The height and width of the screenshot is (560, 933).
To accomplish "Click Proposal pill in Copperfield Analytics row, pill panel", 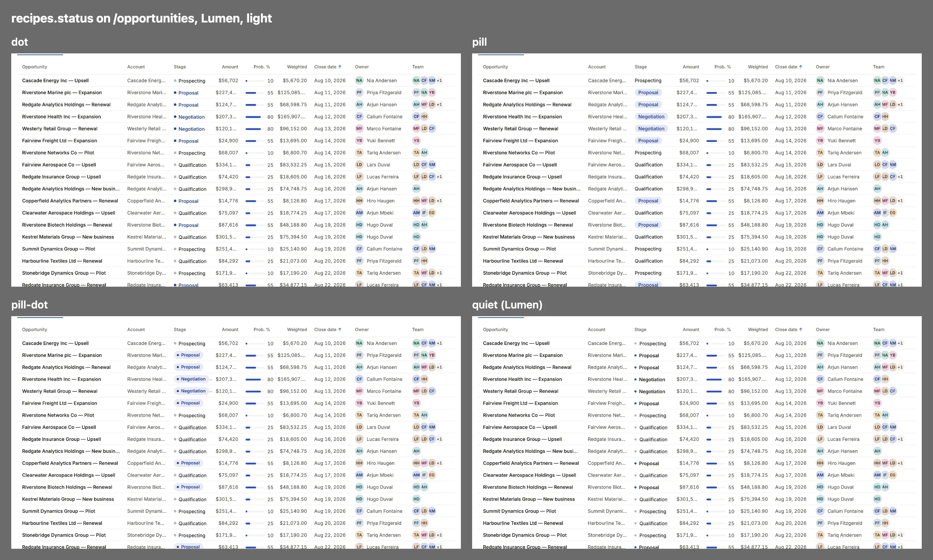I will pyautogui.click(x=648, y=201).
